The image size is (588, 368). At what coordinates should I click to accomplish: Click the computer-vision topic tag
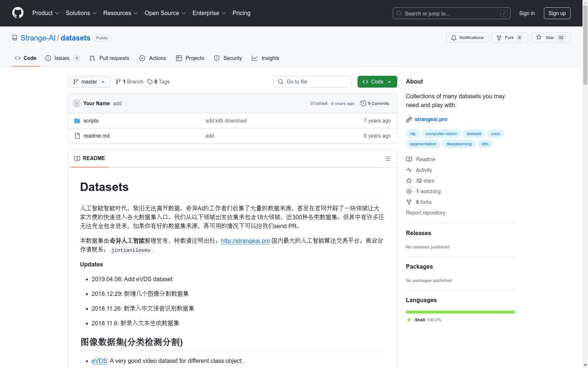click(441, 134)
